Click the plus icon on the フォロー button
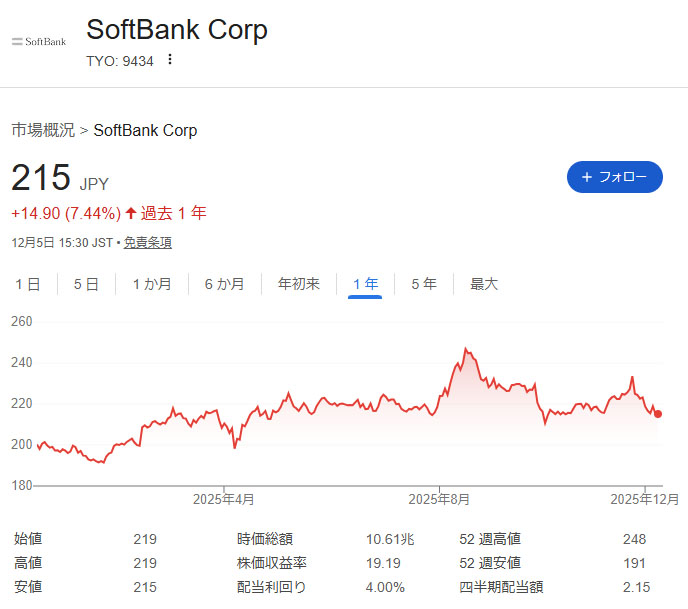Screen dimensions: 688x609 tap(587, 177)
